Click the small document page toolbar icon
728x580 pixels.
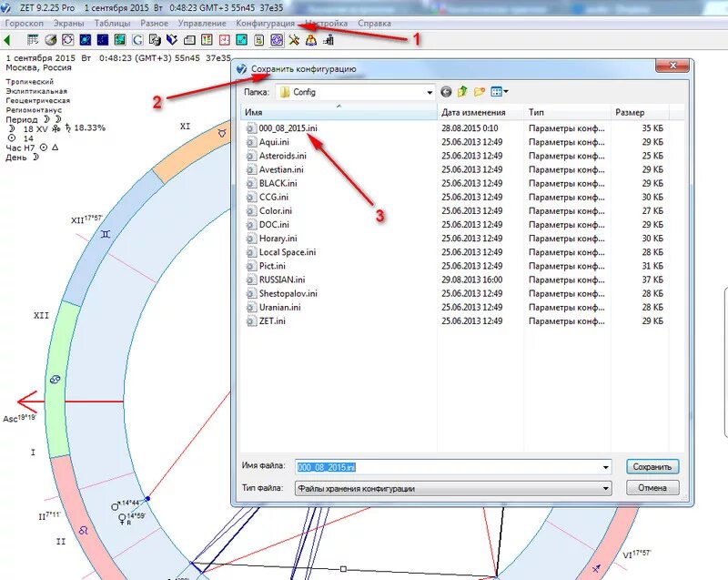(259, 40)
